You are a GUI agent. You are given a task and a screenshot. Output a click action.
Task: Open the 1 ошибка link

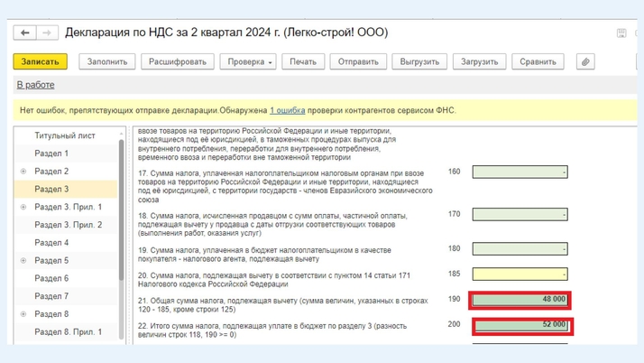[287, 110]
